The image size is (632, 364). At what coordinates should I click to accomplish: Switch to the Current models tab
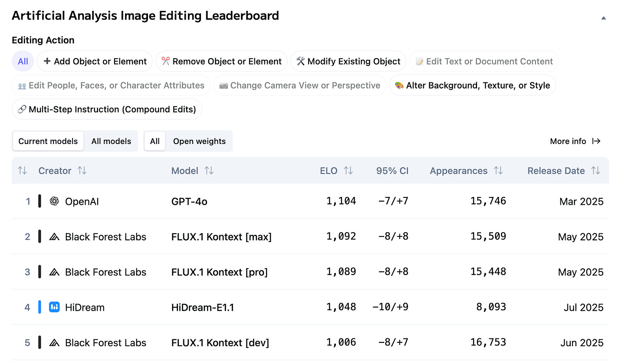pos(48,141)
